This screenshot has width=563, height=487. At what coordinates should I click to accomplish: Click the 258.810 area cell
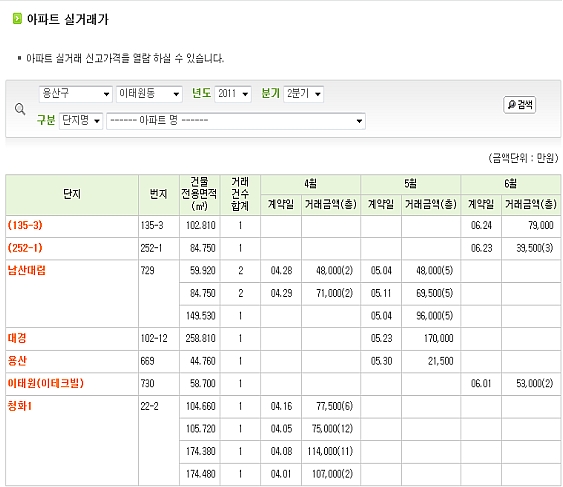click(x=200, y=338)
